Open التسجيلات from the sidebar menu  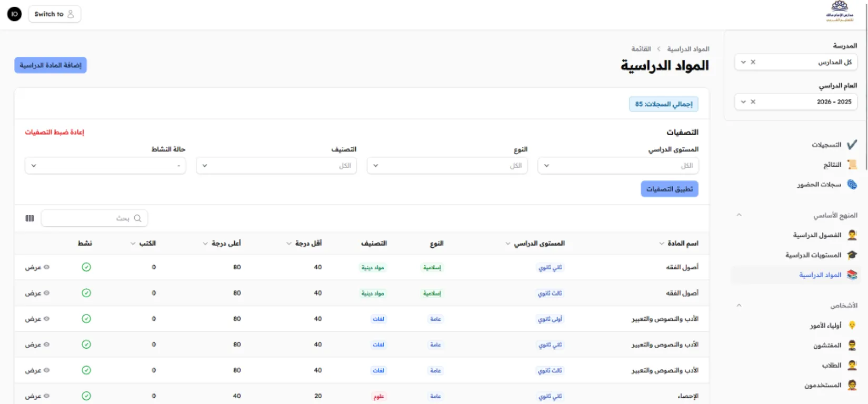(826, 145)
